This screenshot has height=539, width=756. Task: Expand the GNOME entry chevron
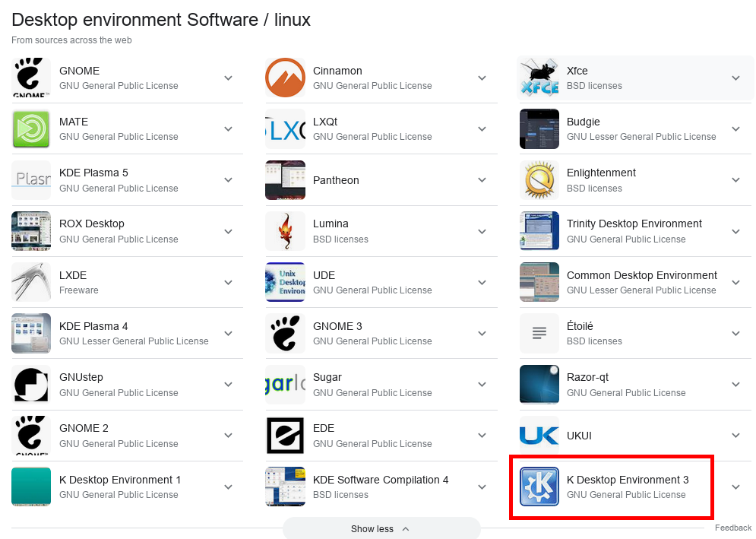229,78
